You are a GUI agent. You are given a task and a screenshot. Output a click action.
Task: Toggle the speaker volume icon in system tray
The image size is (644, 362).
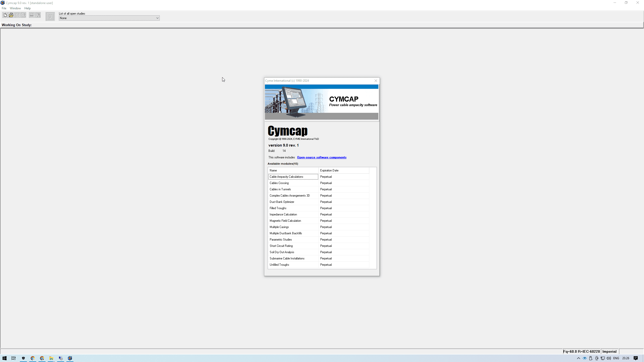pyautogui.click(x=608, y=358)
